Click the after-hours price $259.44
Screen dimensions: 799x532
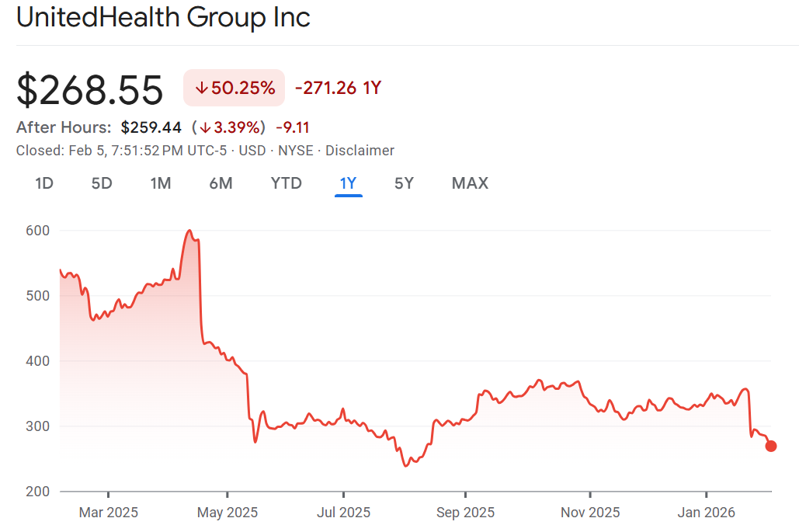pyautogui.click(x=151, y=127)
